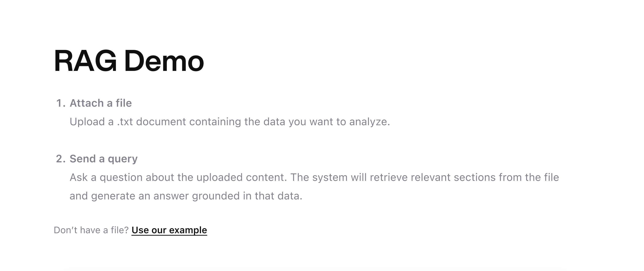Image resolution: width=644 pixels, height=271 pixels.
Task: Click the phrase "relevant sections from the file"
Action: 485,177
